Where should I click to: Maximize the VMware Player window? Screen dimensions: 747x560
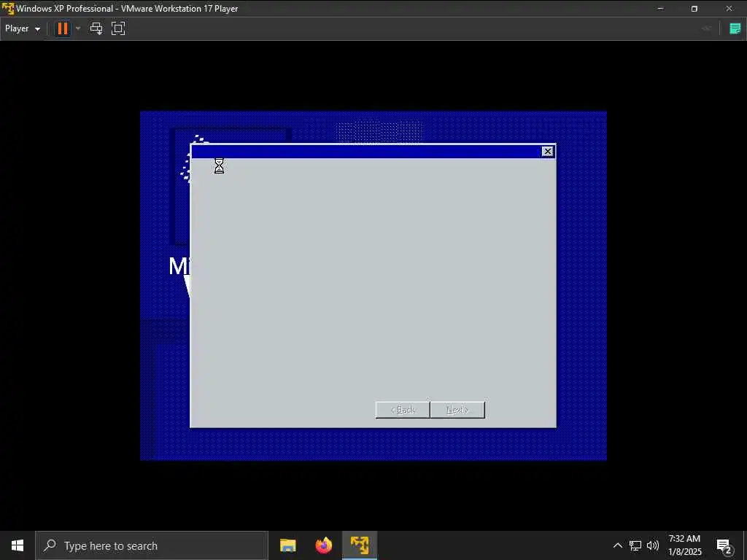[x=694, y=9]
